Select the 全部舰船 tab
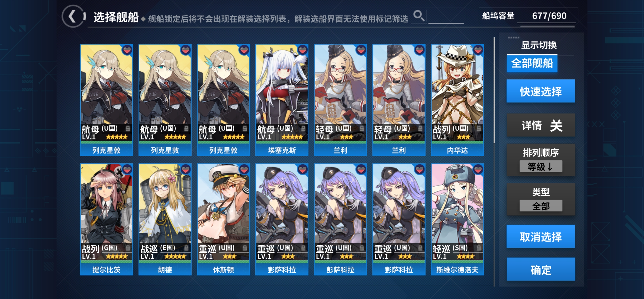 pos(532,63)
